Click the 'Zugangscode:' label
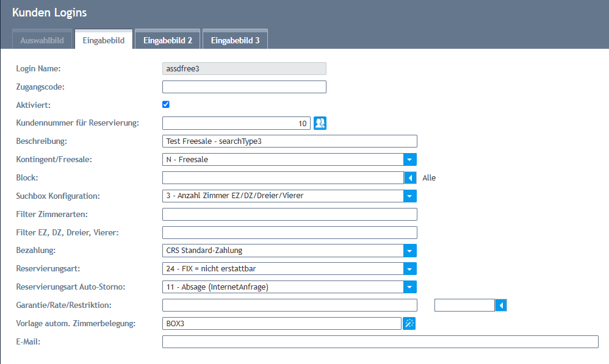This screenshot has height=364, width=609. [40, 87]
